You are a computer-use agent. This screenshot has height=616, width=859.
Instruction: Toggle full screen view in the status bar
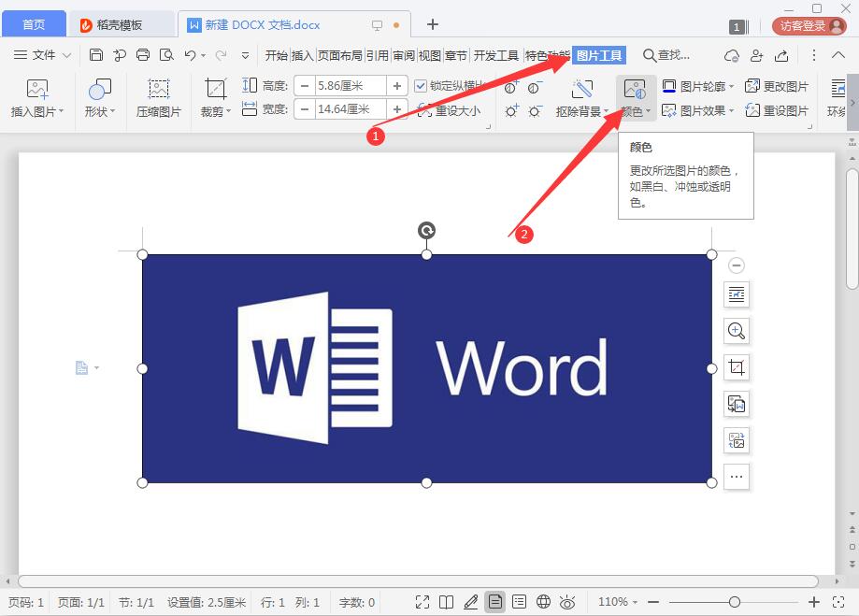(x=422, y=602)
